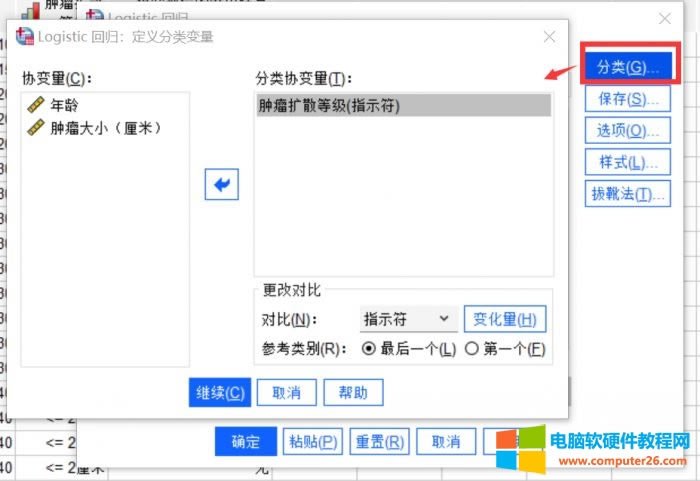Open the 对比(N) contrast dropdown
Viewport: 700px width, 481px height.
408,319
